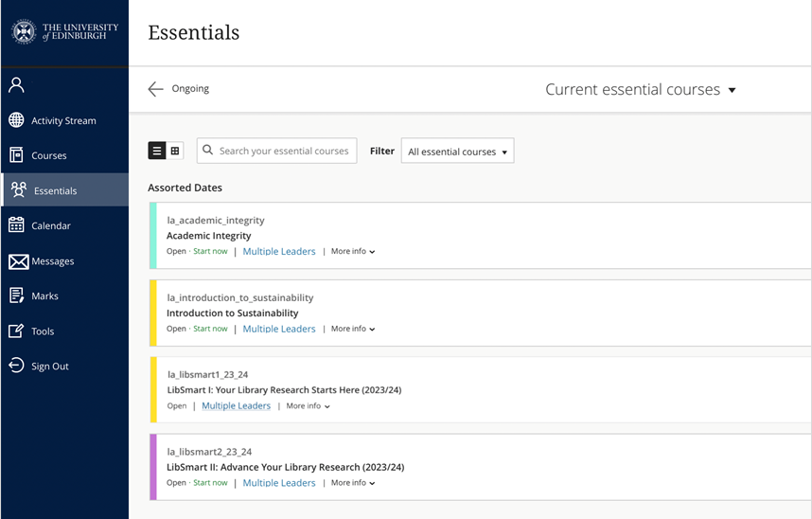Expand More info for Academic Integrity
Image resolution: width=812 pixels, height=519 pixels.
[353, 251]
